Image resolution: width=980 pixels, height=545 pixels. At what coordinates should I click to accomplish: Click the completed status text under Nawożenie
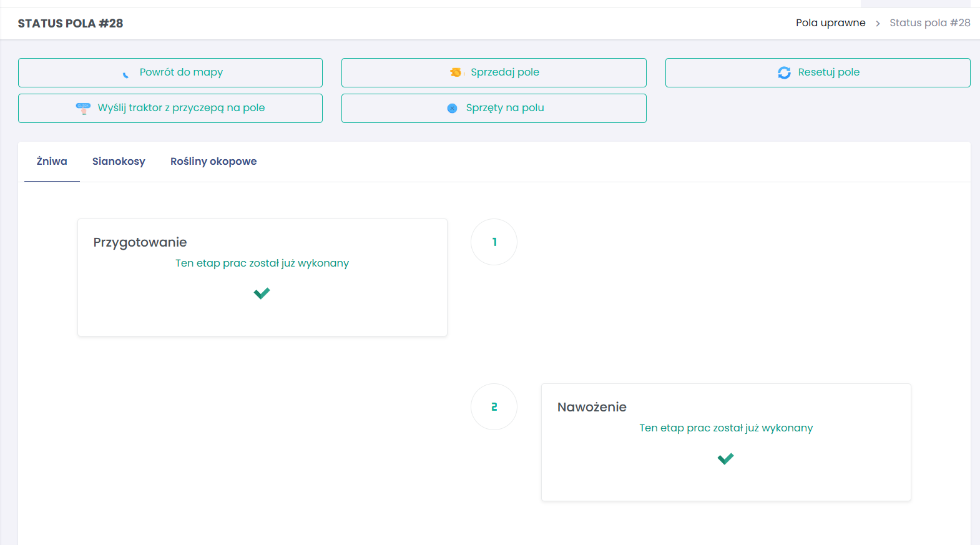[x=725, y=428]
